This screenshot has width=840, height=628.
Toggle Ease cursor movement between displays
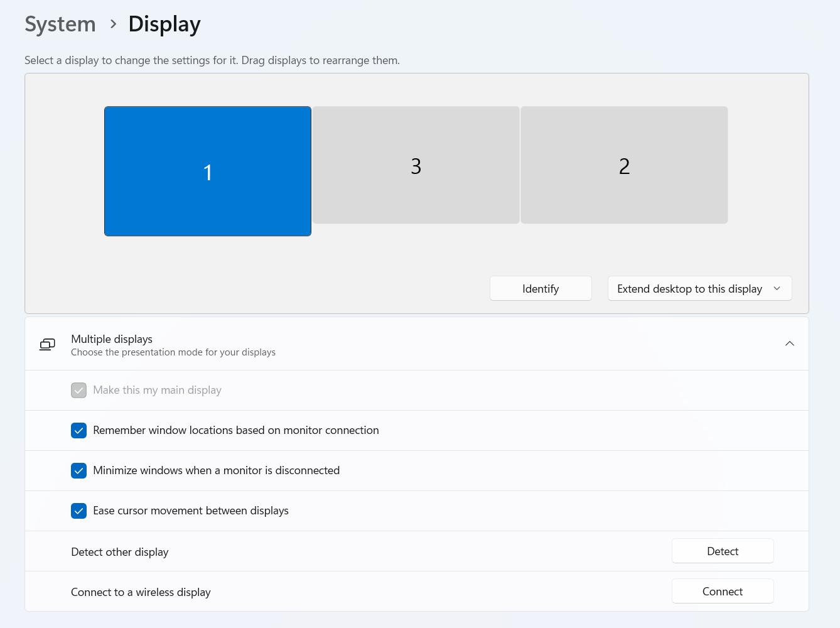point(79,511)
